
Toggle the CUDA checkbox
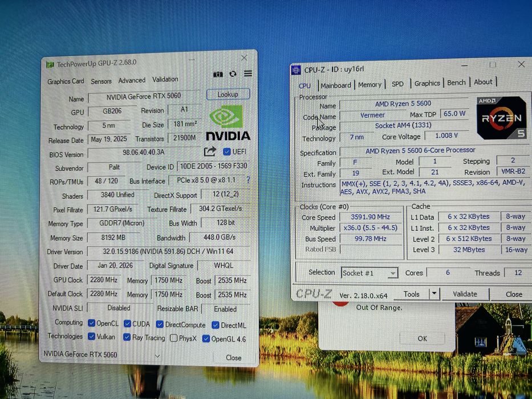[127, 323]
